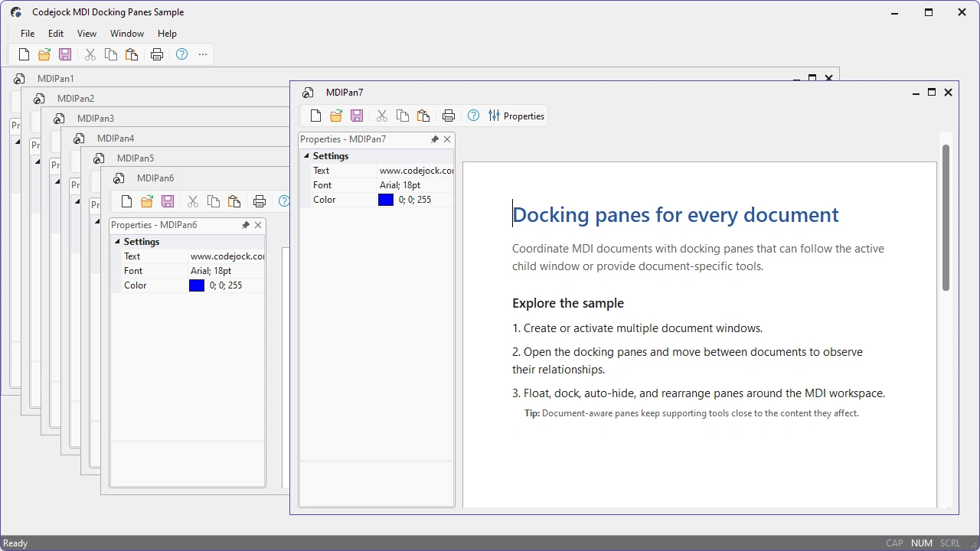Click MDIPan7 window system menu icon
Screen dimensions: 980x551
(x=308, y=93)
